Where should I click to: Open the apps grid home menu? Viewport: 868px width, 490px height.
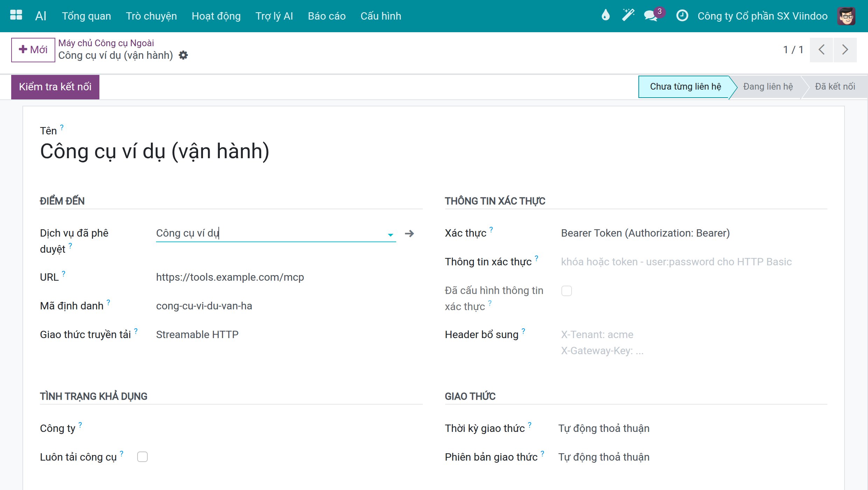[x=16, y=15]
